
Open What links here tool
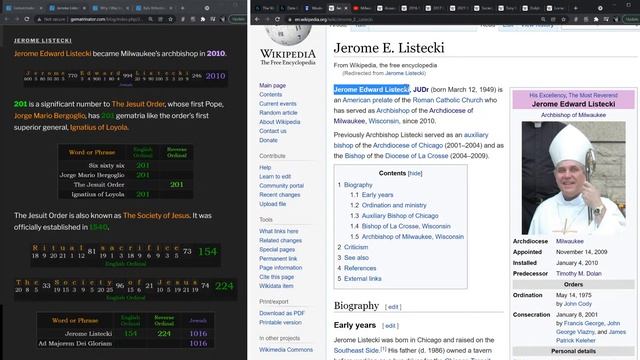278,231
